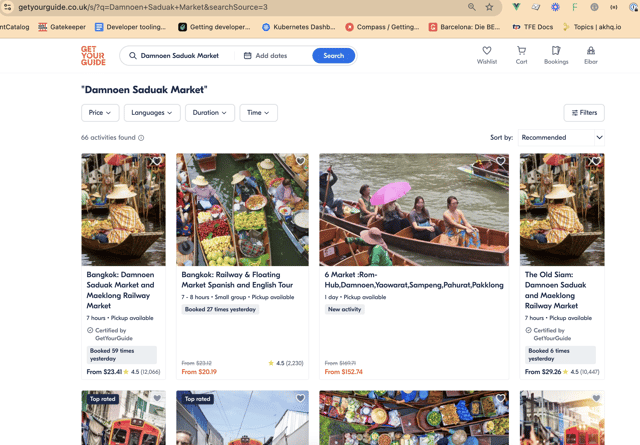Expand the Price filter dropdown
The width and height of the screenshot is (640, 445).
coord(100,113)
